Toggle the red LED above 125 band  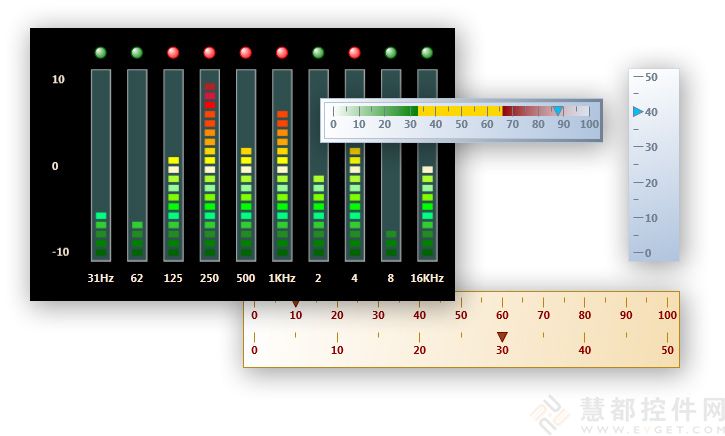173,52
